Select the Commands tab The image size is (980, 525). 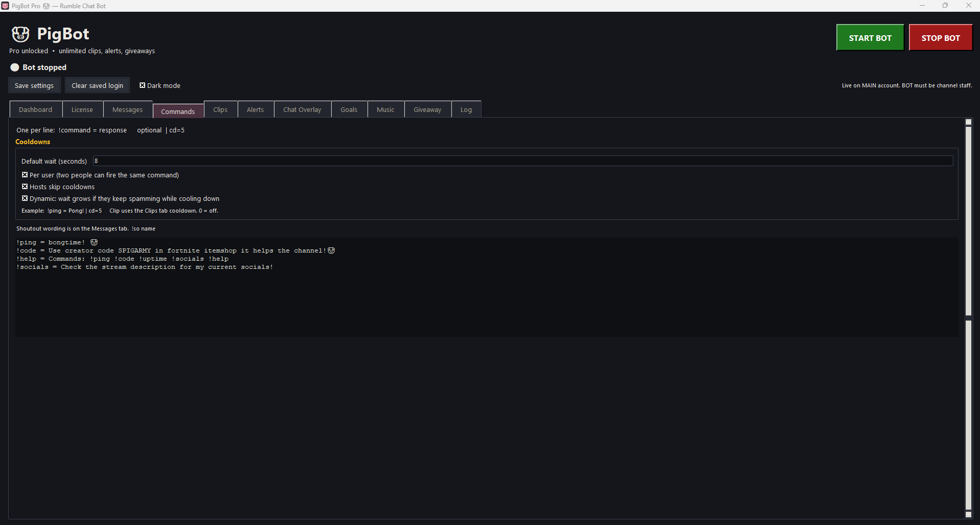[x=178, y=111]
